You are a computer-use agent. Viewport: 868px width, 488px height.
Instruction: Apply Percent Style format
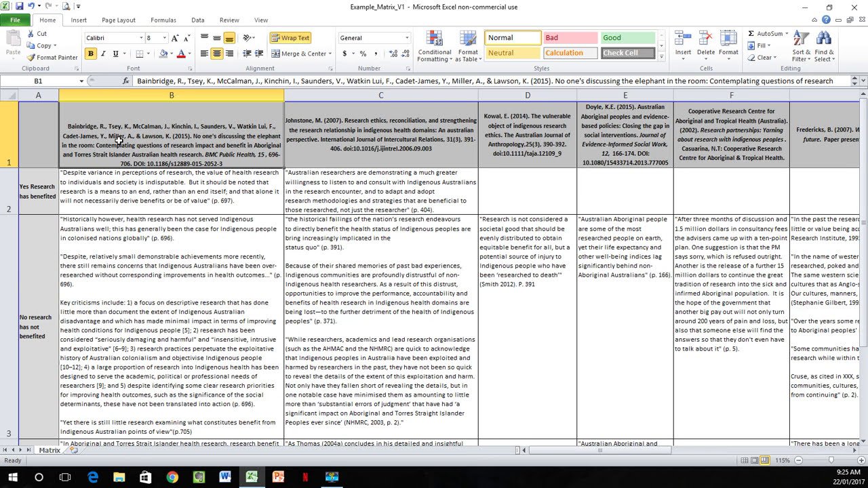pos(363,54)
